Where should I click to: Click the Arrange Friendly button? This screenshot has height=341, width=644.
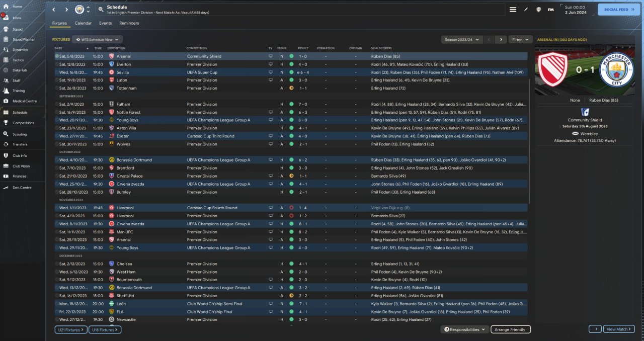click(510, 329)
